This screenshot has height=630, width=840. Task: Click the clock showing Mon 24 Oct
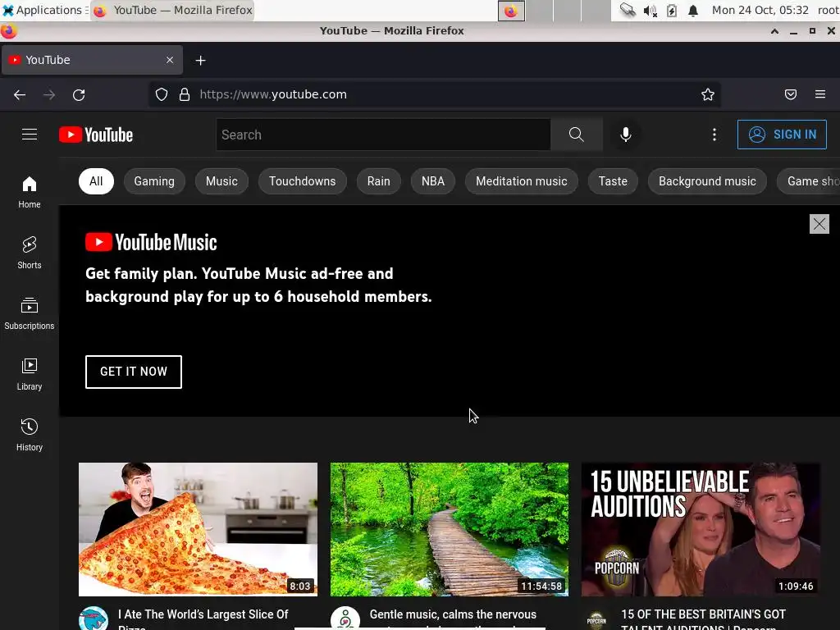tap(760, 10)
